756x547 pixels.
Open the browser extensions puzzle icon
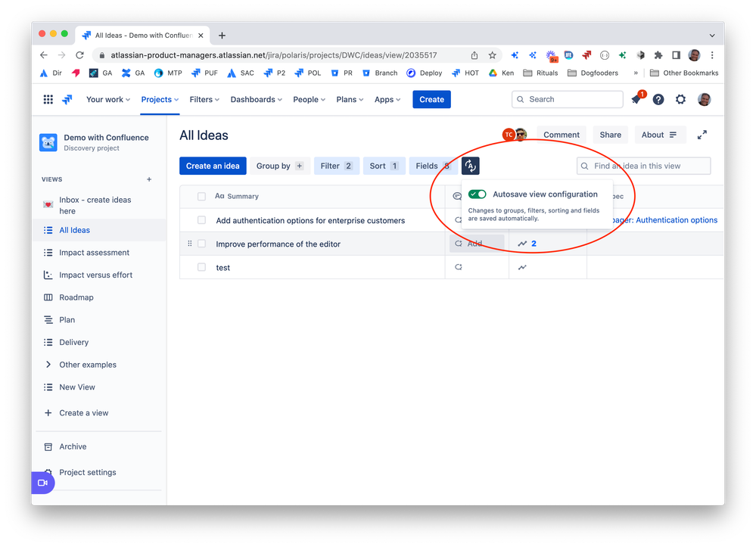[658, 55]
